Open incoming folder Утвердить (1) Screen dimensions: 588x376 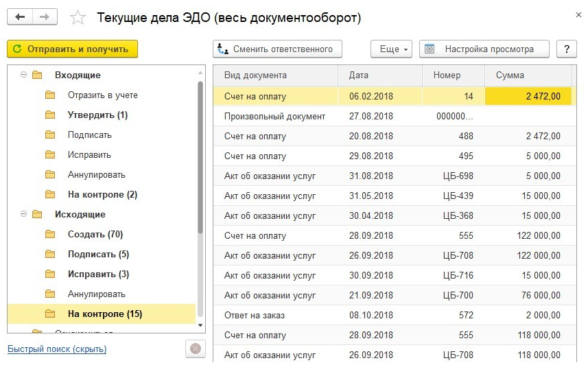click(97, 115)
